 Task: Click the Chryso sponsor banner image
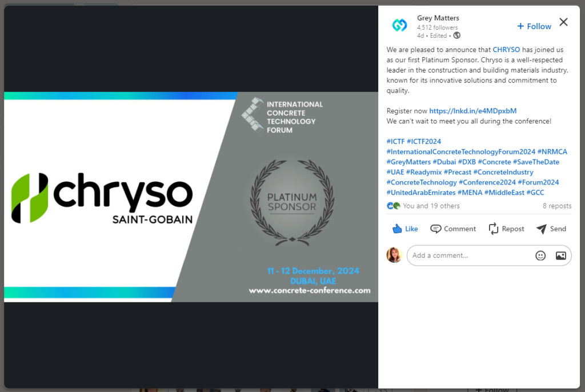(191, 197)
